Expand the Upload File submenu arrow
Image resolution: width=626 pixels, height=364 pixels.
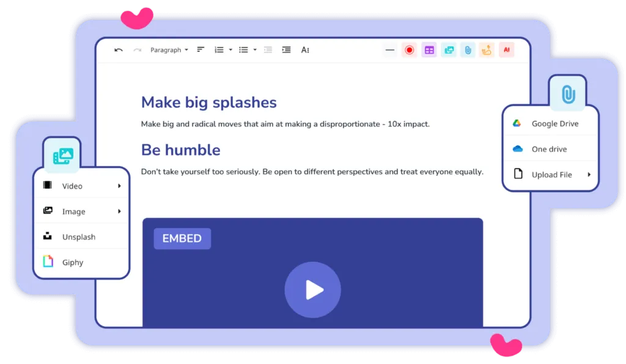(x=589, y=175)
